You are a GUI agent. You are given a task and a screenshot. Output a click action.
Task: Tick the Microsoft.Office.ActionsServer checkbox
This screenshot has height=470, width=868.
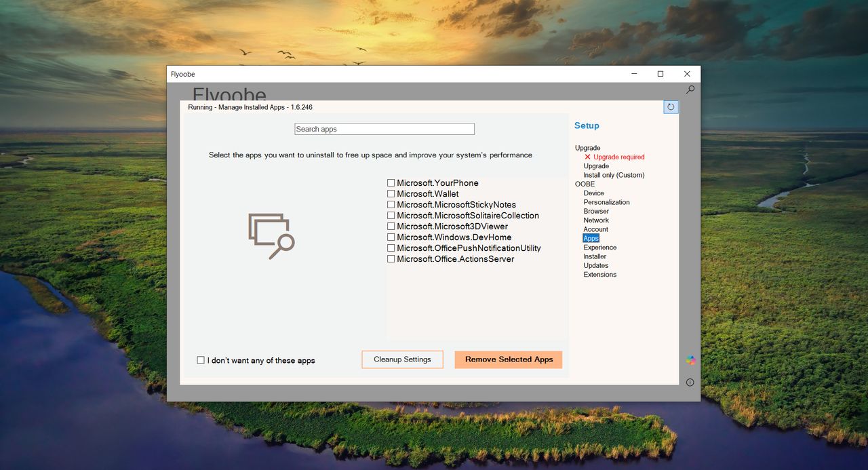391,259
